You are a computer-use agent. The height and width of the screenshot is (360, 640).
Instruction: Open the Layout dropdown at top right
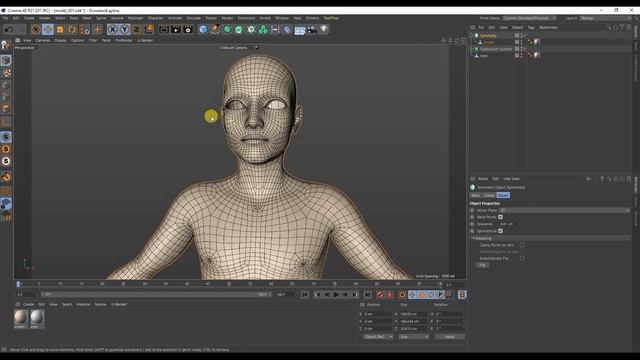click(x=605, y=18)
